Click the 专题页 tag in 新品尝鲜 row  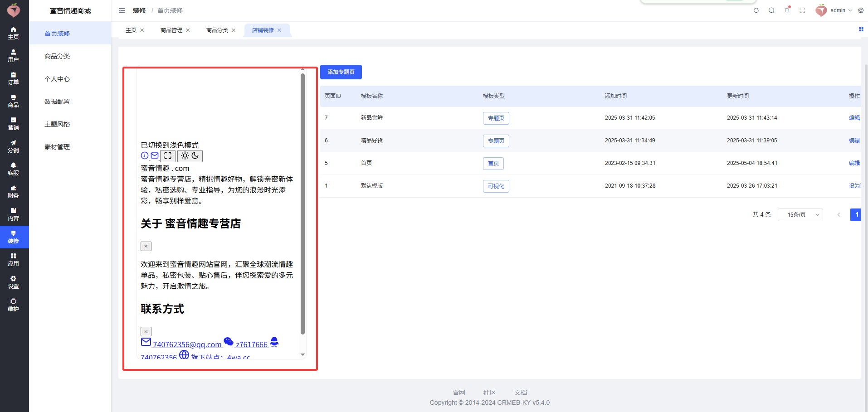tap(496, 118)
